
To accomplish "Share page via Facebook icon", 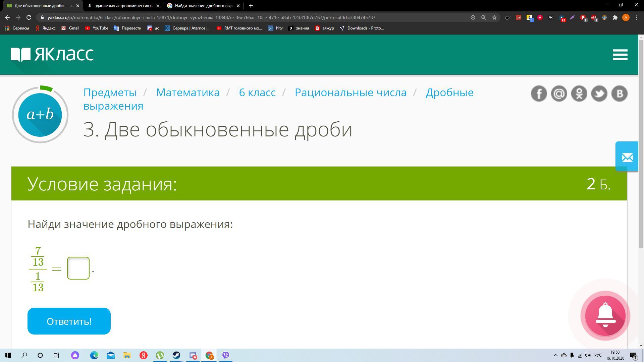I will (539, 94).
